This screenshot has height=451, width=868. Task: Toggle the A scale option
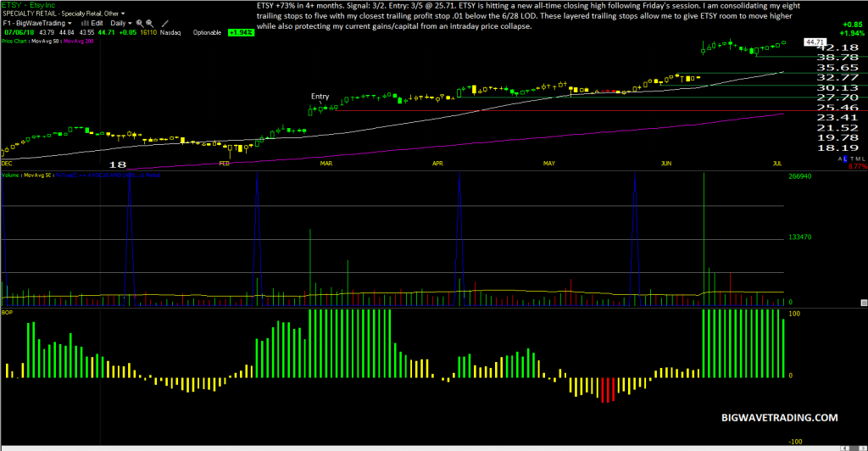840,159
